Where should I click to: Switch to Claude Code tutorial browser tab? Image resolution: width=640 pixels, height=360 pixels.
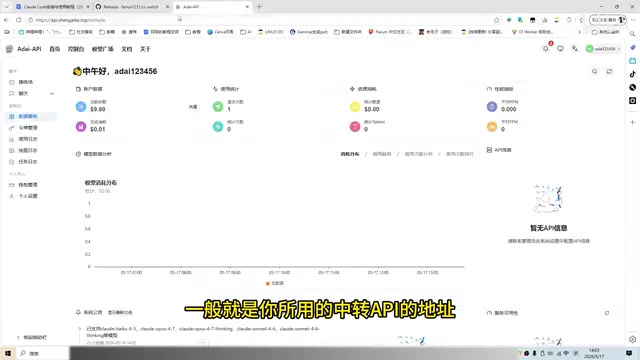point(52,7)
